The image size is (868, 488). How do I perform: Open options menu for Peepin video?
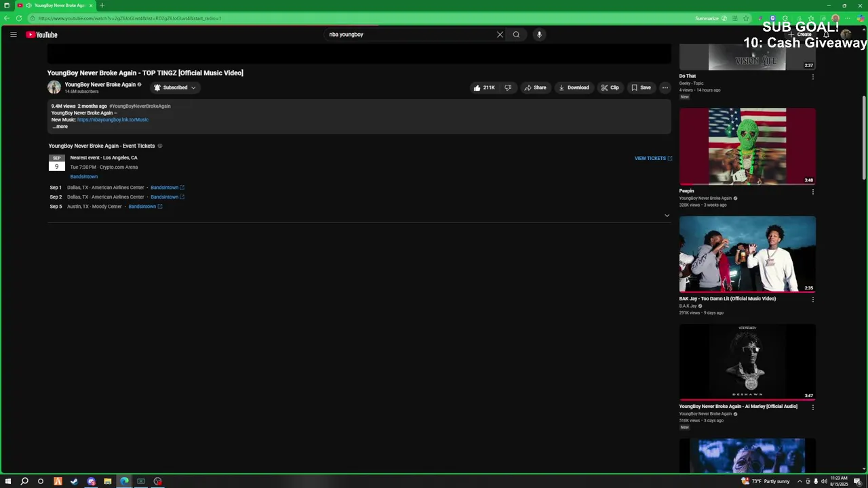coord(812,192)
